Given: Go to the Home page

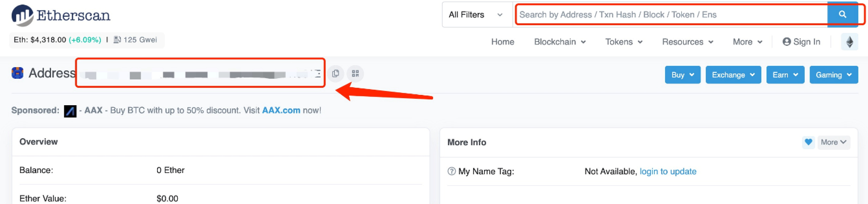Looking at the screenshot, I should click(x=503, y=42).
